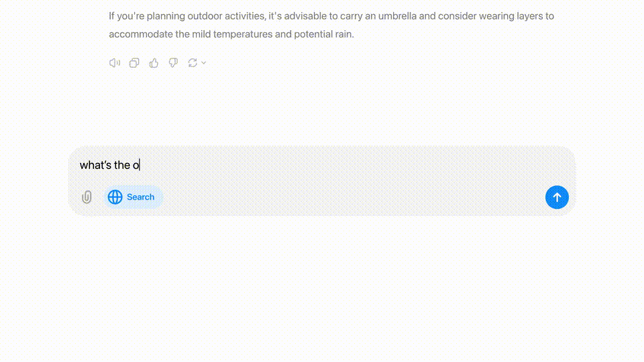Attach a file with the paperclip icon
The image size is (644, 362).
(87, 197)
